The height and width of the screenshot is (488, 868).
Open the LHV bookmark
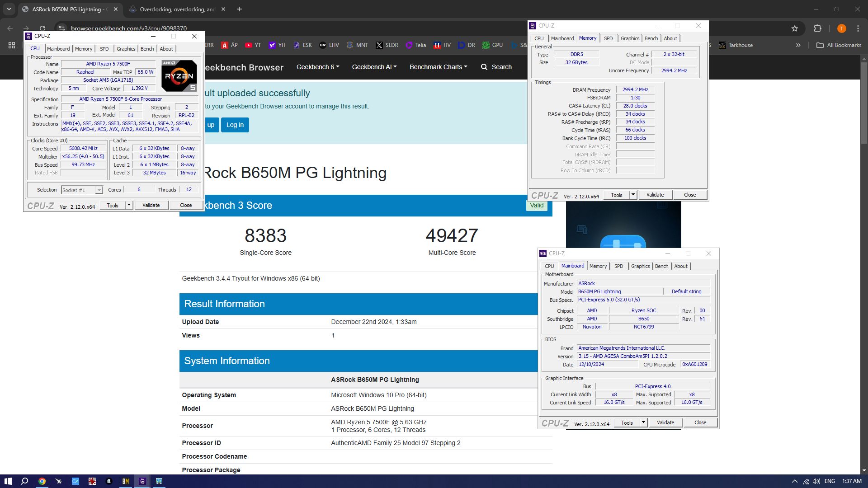click(x=329, y=45)
